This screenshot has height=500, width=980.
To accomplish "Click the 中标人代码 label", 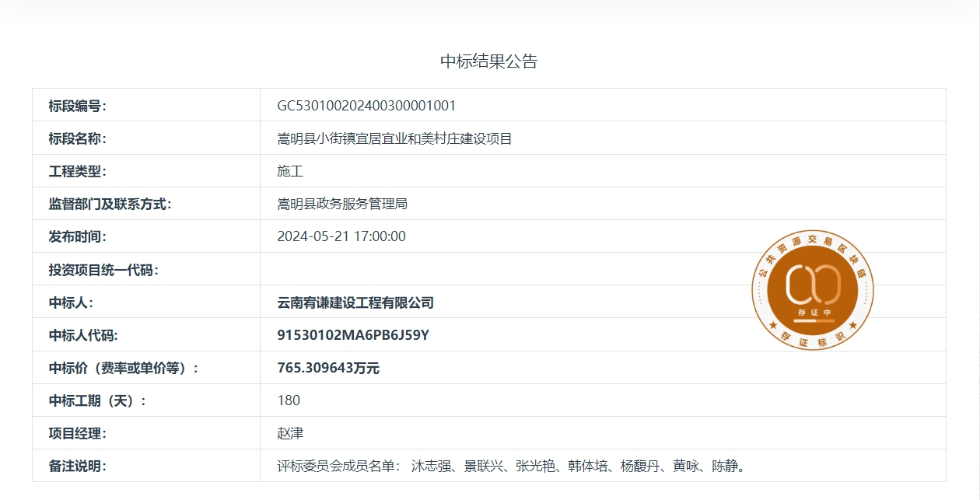I will tap(84, 335).
